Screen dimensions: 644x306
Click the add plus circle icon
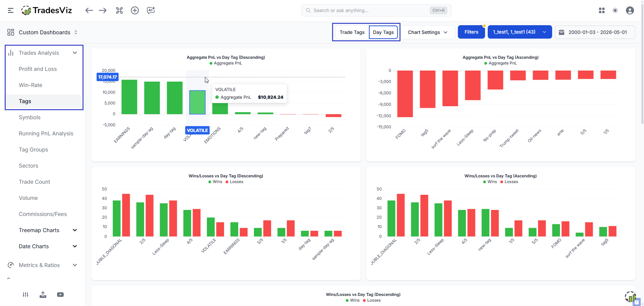click(x=135, y=10)
